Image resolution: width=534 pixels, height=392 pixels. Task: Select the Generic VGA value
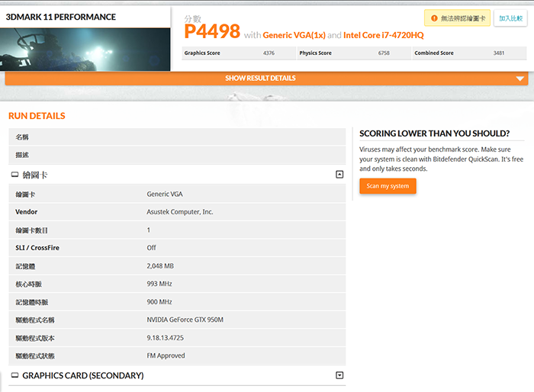[x=165, y=194]
